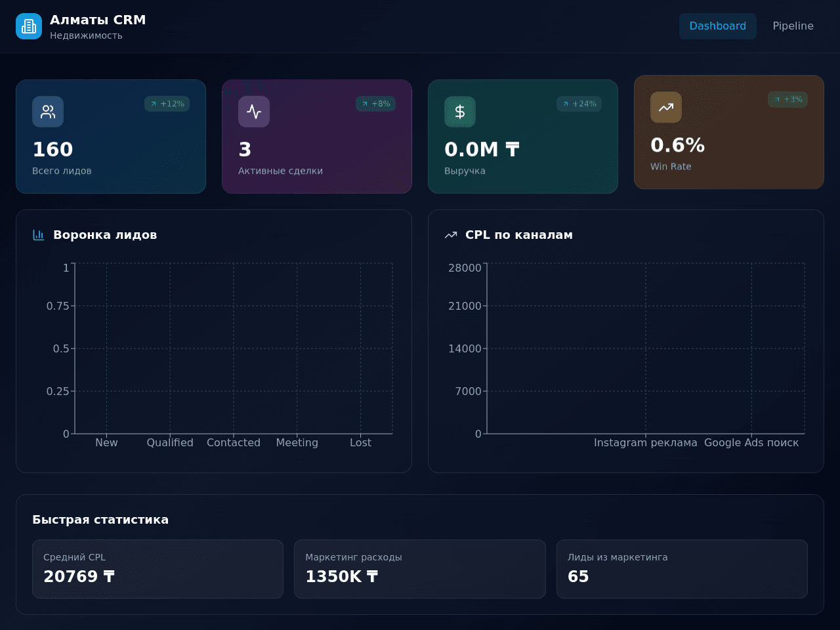Image resolution: width=840 pixels, height=630 pixels.
Task: Click the Алматы CRM building logo icon
Action: click(29, 26)
